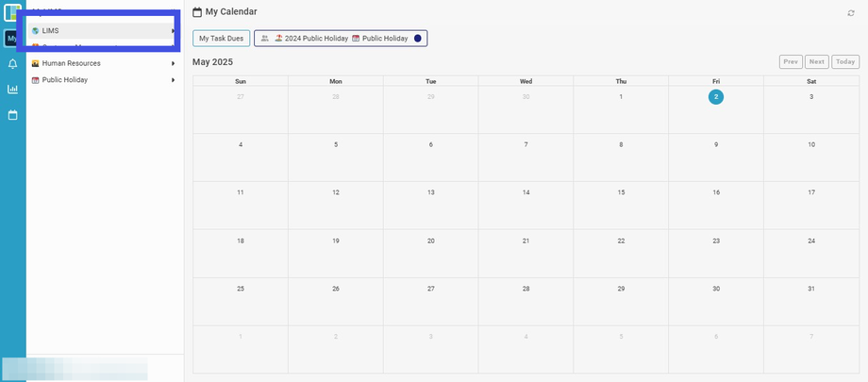Open the 'My' workspace sidebar icon
This screenshot has height=382, width=868.
coord(10,39)
